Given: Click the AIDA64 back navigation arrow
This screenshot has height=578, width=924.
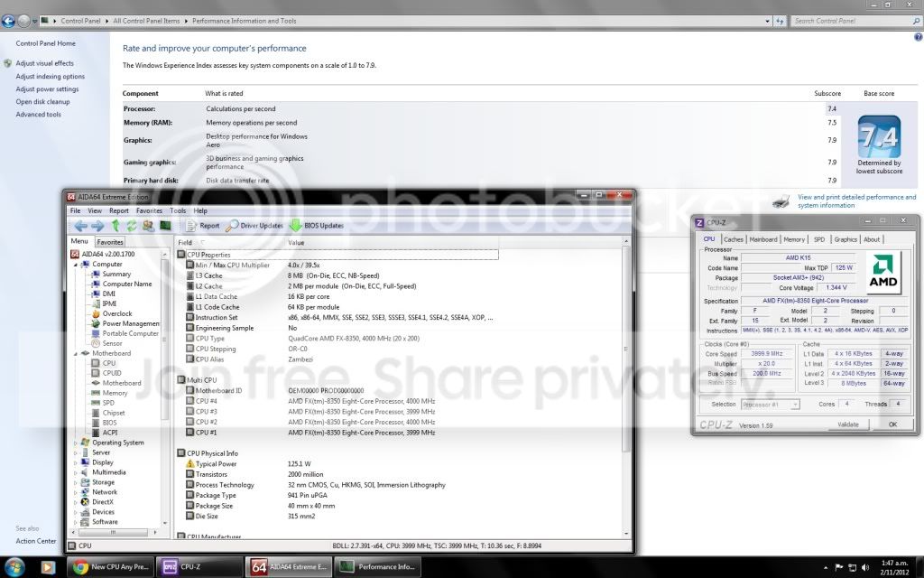Looking at the screenshot, I should coord(80,226).
